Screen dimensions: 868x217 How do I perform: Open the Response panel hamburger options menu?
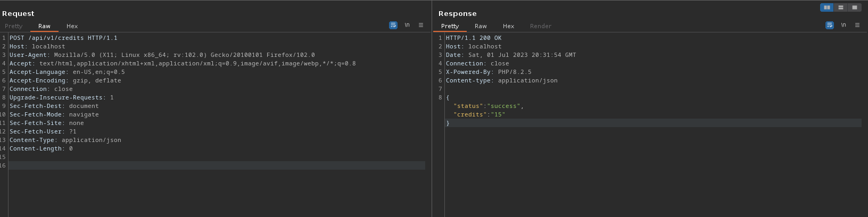tap(857, 25)
